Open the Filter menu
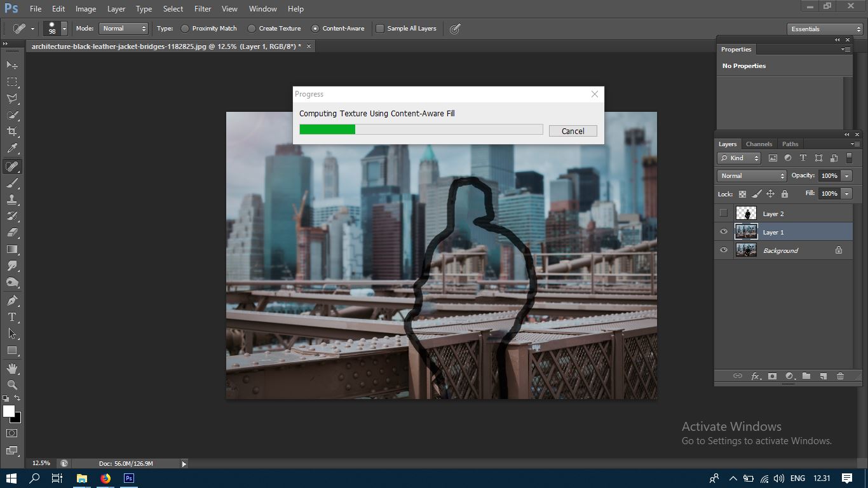868x488 pixels. pos(203,9)
